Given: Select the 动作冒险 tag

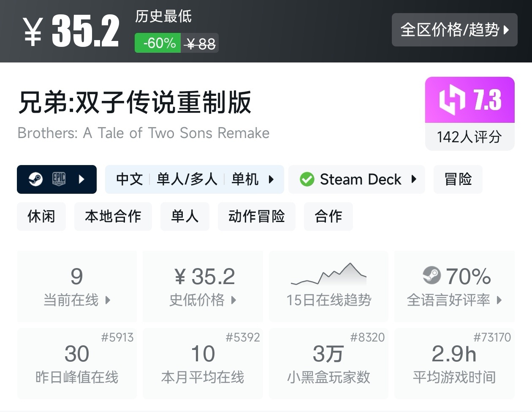Looking at the screenshot, I should point(256,217).
